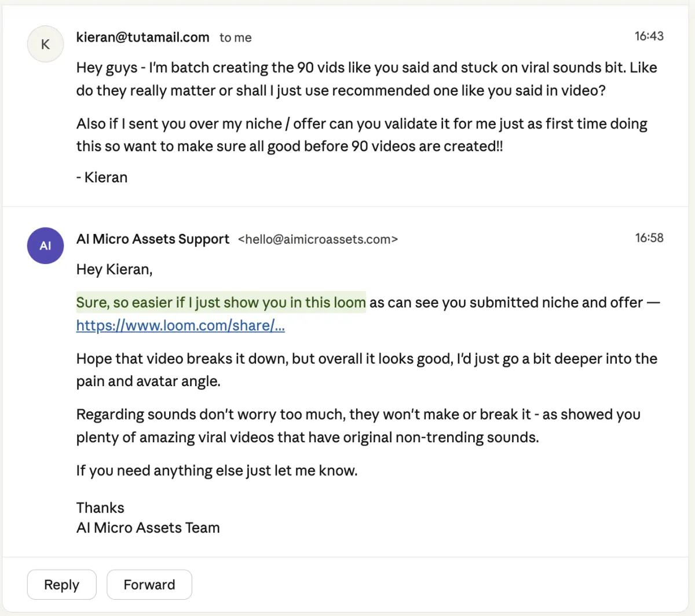Click the "Hope that video breaks it down" paragraph

(x=366, y=370)
